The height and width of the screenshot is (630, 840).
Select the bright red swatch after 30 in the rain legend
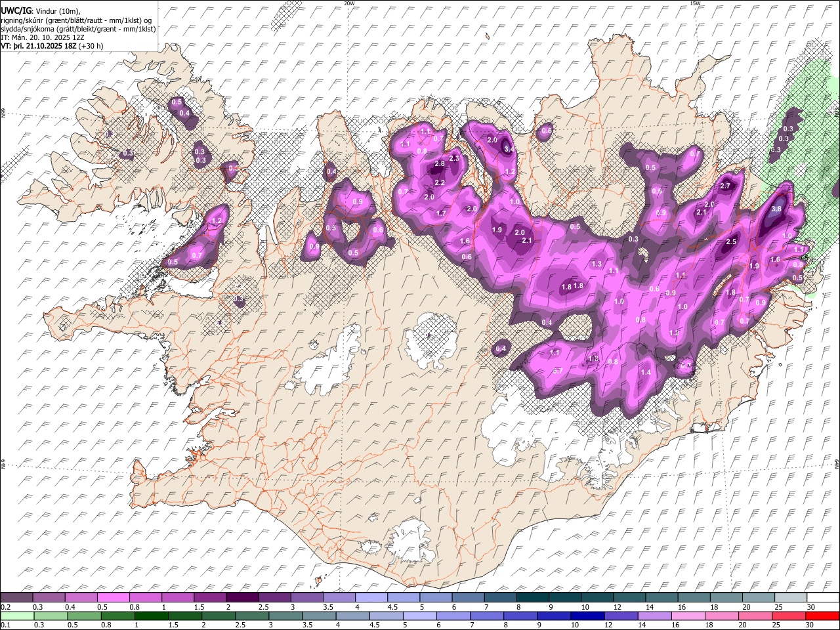822,616
